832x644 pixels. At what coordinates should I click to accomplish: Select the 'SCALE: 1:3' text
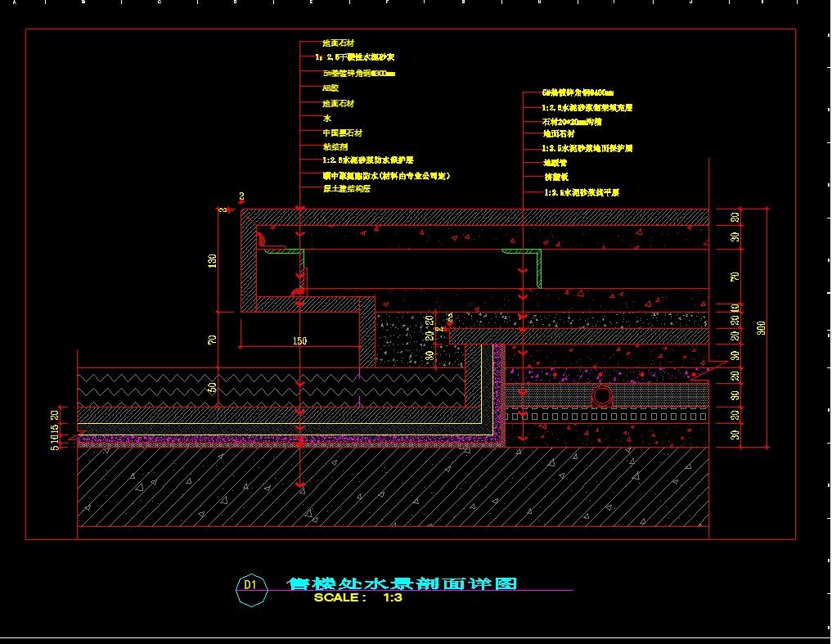click(358, 597)
